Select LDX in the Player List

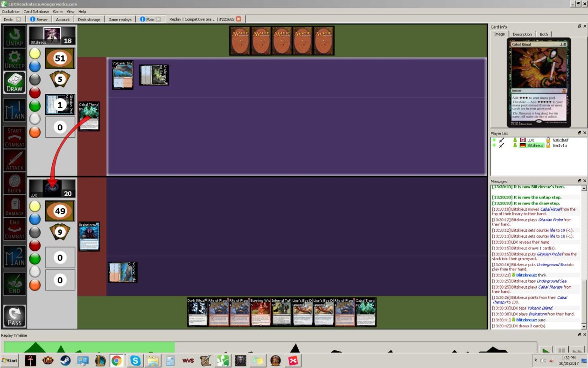click(531, 140)
